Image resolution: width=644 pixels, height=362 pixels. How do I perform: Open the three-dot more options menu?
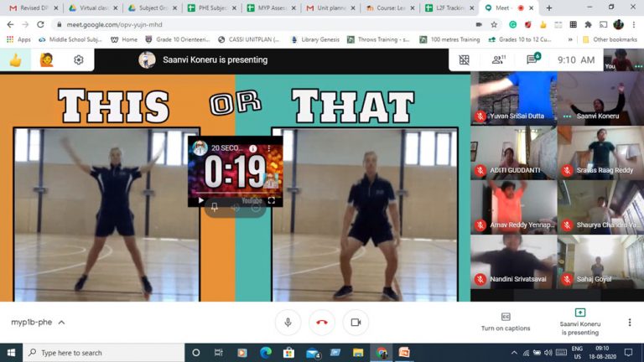point(630,322)
